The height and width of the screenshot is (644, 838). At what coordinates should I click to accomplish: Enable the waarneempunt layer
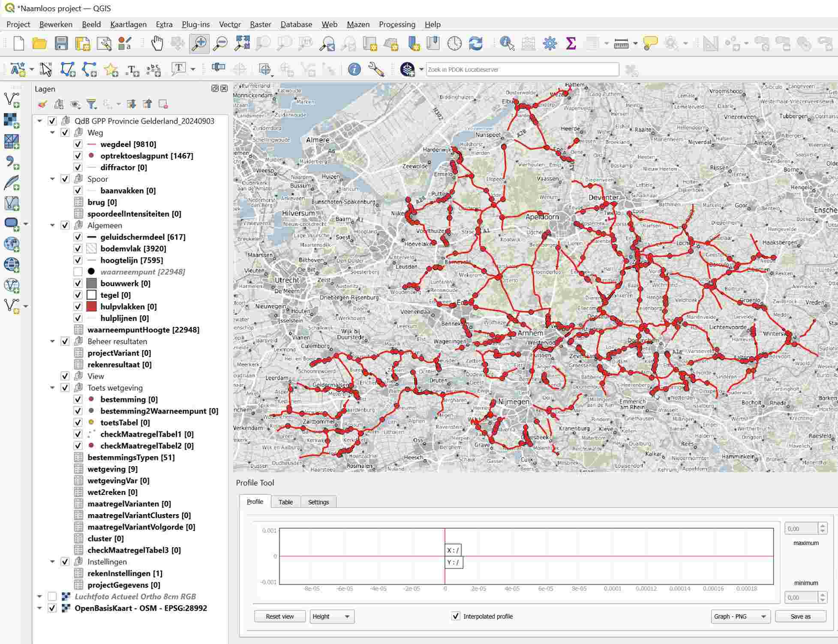78,272
